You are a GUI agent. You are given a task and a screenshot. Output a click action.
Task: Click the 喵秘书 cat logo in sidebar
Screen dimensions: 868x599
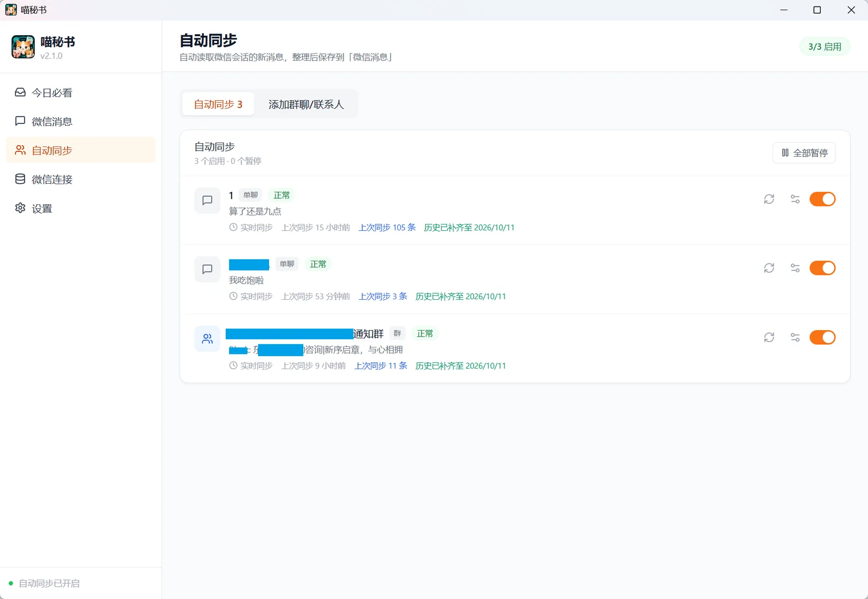click(x=23, y=47)
